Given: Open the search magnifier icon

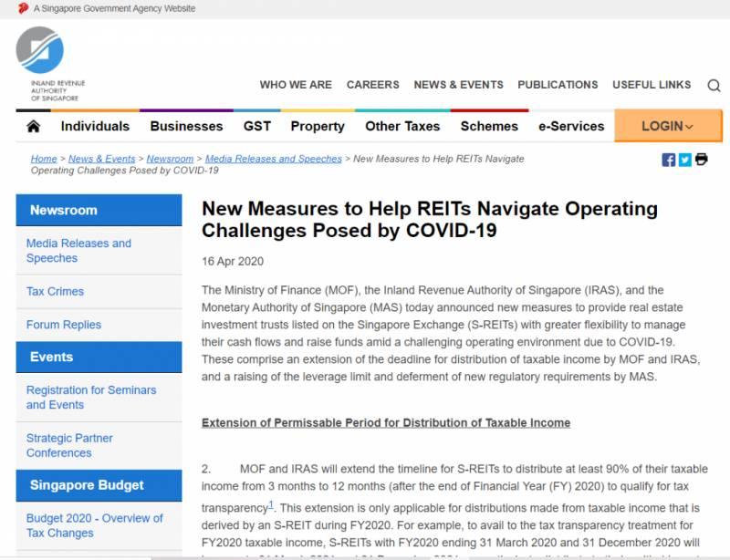Looking at the screenshot, I should [714, 86].
